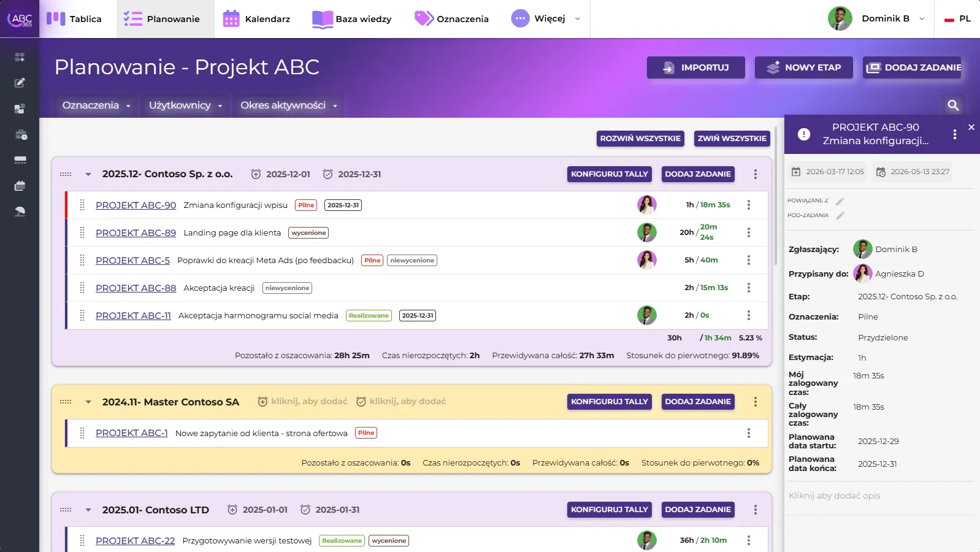This screenshot has height=552, width=980.
Task: Click the top DODAJ ZADANIE header button
Action: (912, 67)
